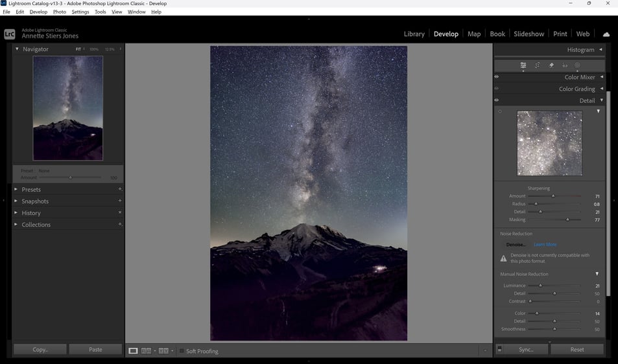Image resolution: width=618 pixels, height=364 pixels.
Task: Open the Learn More link
Action: click(545, 244)
